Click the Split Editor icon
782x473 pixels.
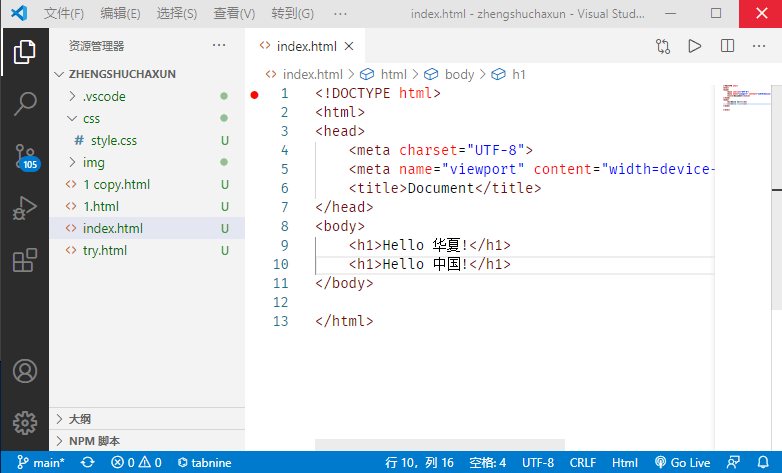(727, 46)
